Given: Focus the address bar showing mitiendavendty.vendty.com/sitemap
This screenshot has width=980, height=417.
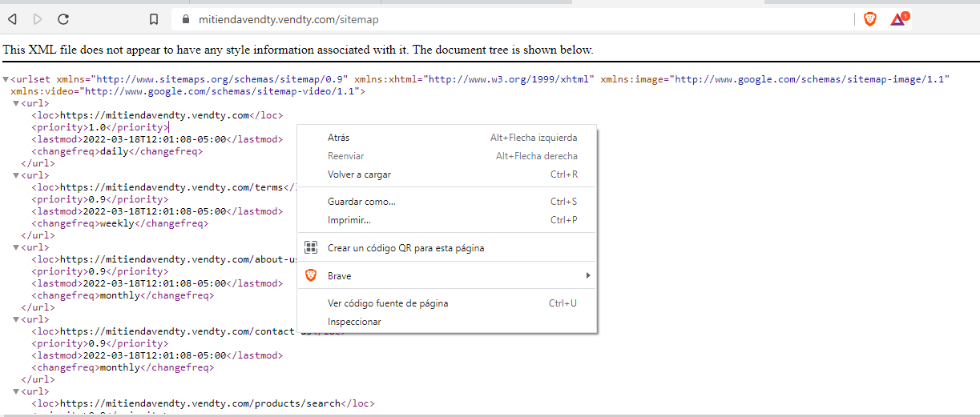Looking at the screenshot, I should click(513, 19).
